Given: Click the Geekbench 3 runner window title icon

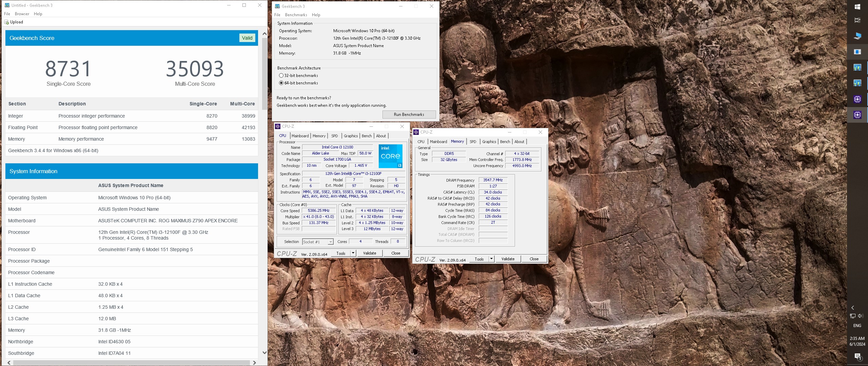Looking at the screenshot, I should click(x=277, y=6).
